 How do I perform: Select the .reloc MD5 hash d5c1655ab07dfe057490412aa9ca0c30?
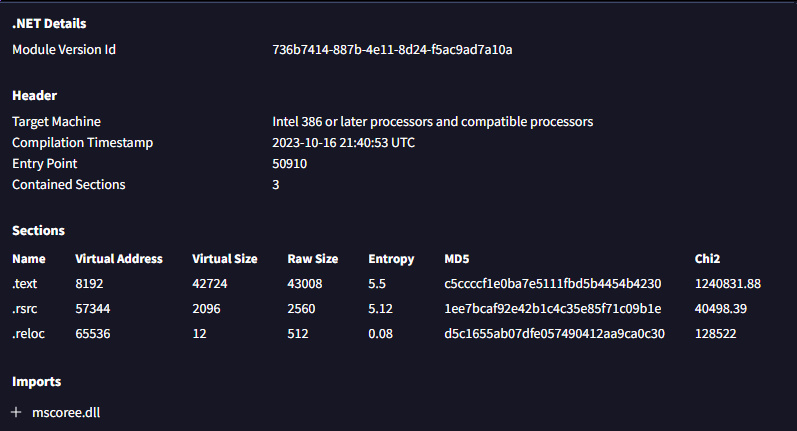(x=555, y=333)
